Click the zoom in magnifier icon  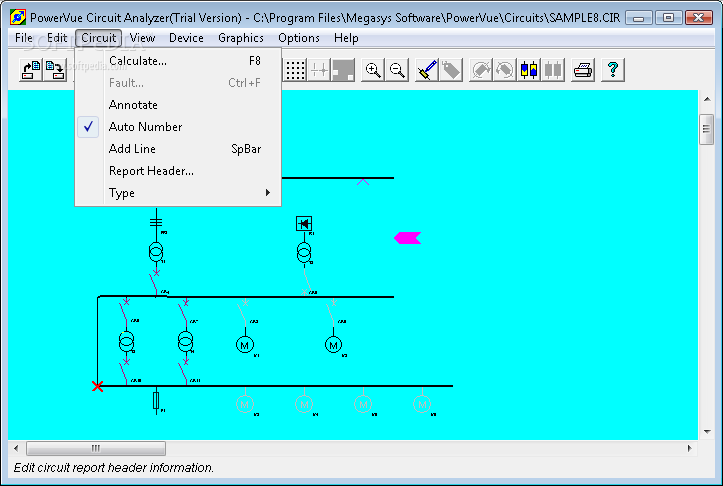point(373,70)
